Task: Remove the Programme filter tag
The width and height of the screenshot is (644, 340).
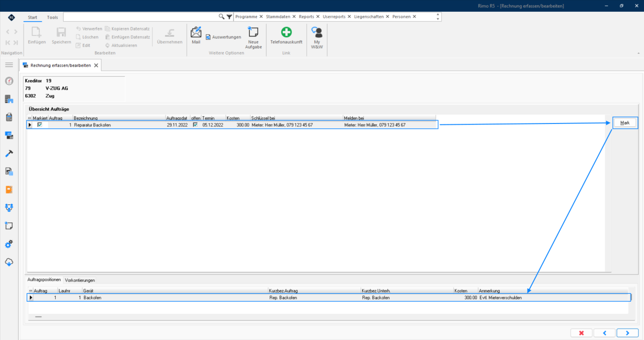Action: [x=261, y=17]
